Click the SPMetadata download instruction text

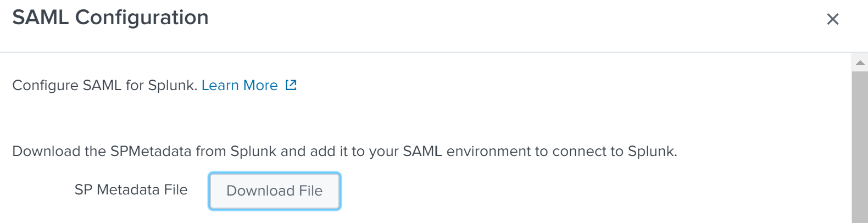point(344,151)
